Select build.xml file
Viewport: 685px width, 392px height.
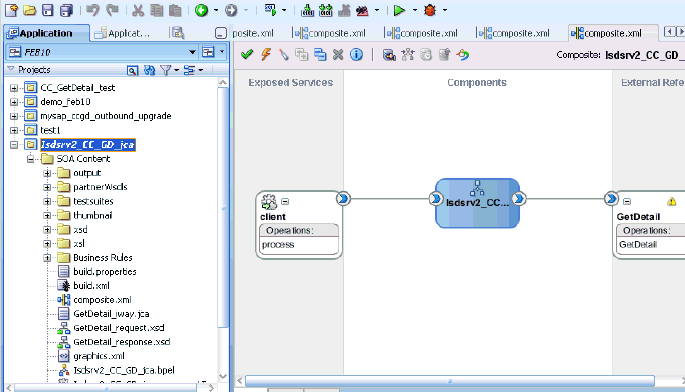[x=91, y=285]
